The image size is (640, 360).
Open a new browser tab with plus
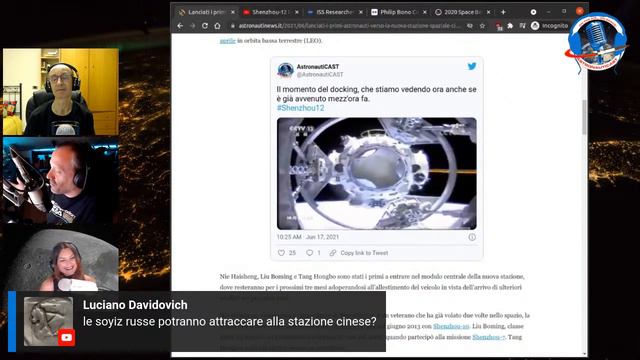pyautogui.click(x=503, y=12)
